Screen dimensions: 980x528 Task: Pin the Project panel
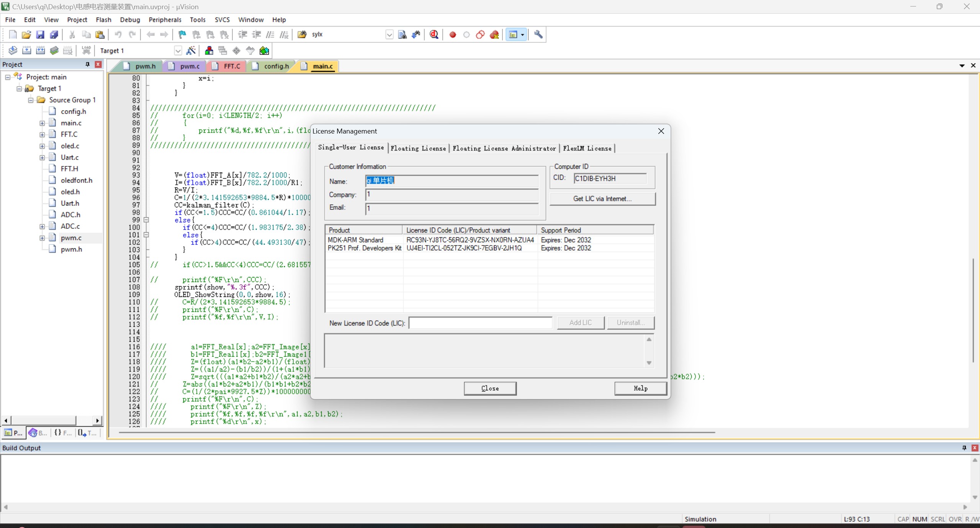pos(87,64)
